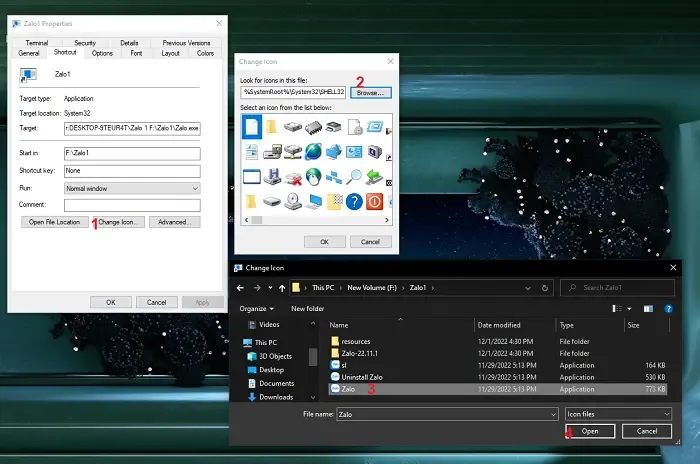700x464 pixels.
Task: Open the Run window mode dropdown
Action: pos(132,188)
